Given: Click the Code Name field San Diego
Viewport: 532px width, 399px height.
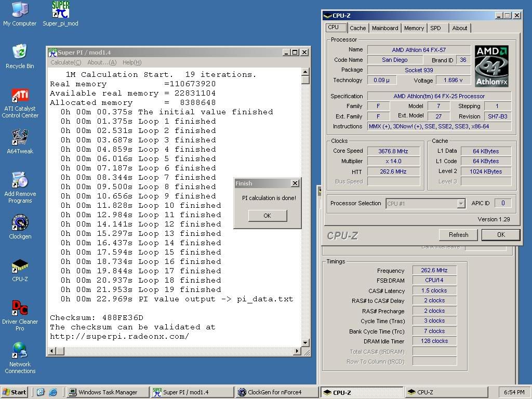Looking at the screenshot, I should pos(395,60).
